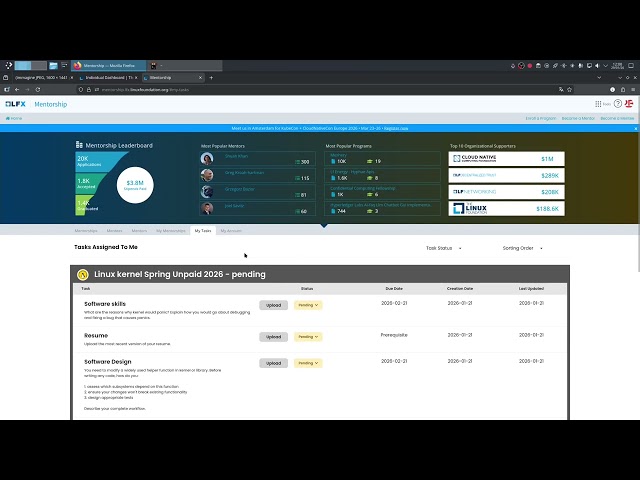This screenshot has height=480, width=640.
Task: Open the Firefox hamburger application menu
Action: point(633,89)
